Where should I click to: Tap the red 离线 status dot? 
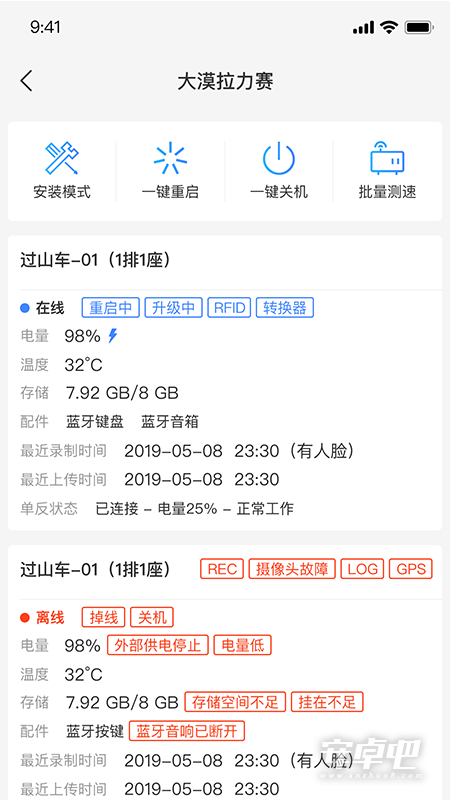(x=24, y=618)
